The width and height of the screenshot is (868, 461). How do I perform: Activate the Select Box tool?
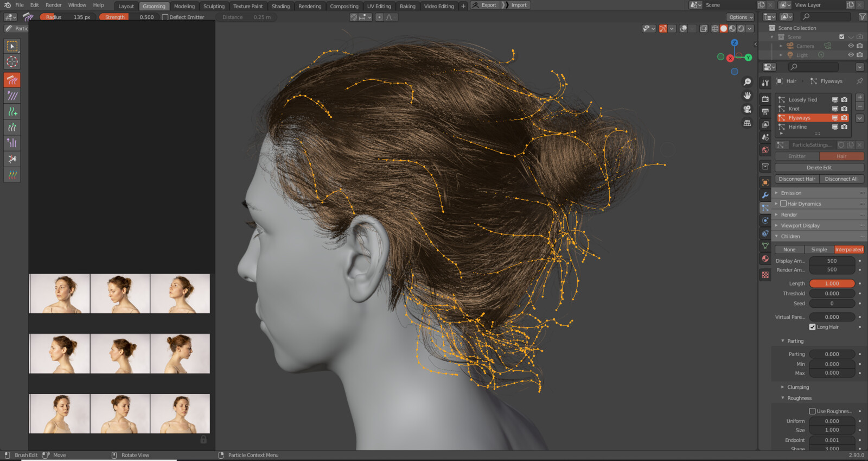[12, 46]
